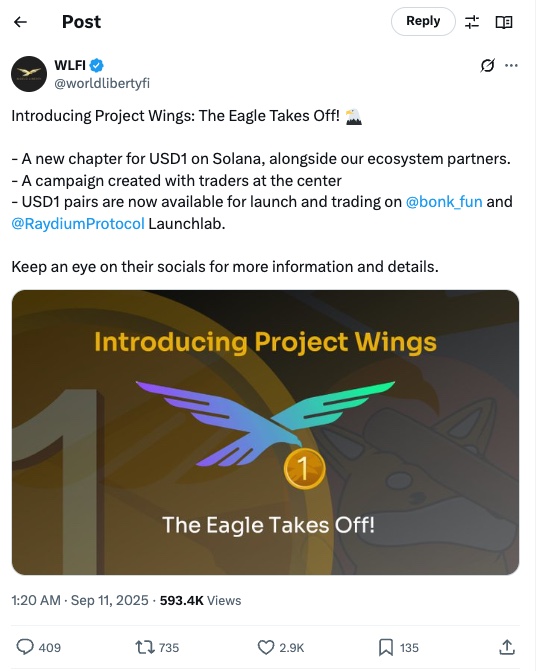
Task: Open the repost options icon
Action: click(145, 647)
